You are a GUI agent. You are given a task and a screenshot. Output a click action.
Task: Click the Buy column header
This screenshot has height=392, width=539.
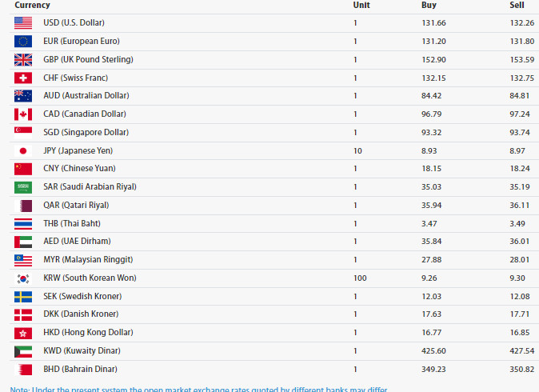(429, 5)
